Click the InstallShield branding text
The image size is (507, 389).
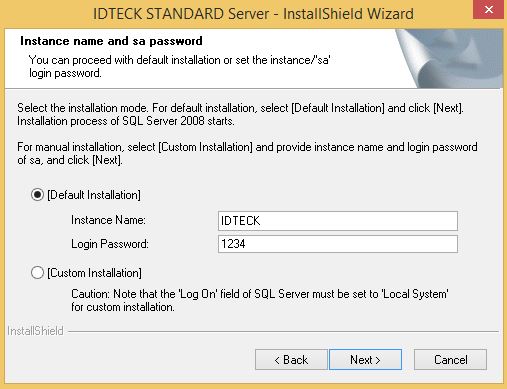pos(35,331)
